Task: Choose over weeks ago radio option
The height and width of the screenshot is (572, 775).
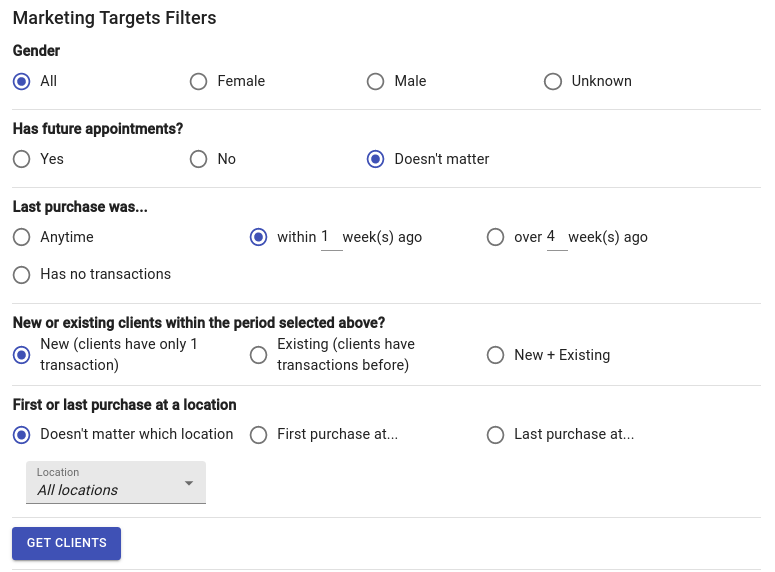Action: click(x=495, y=237)
